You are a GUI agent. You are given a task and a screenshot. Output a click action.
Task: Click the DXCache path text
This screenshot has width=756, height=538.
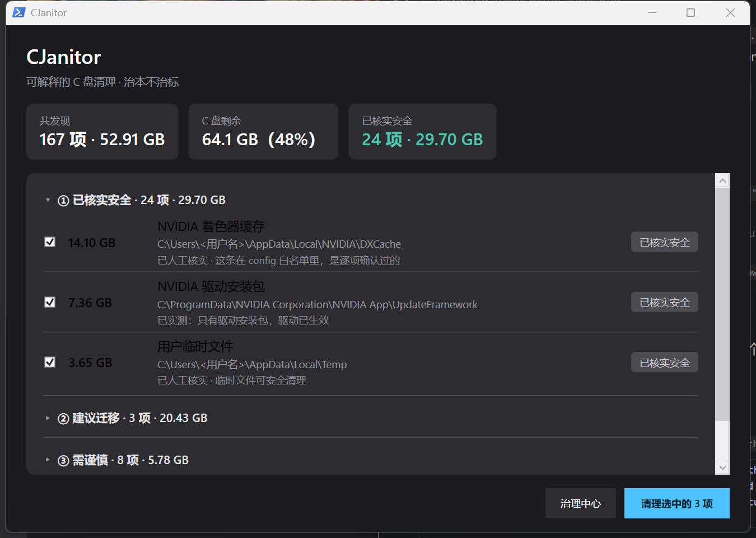pyautogui.click(x=279, y=244)
